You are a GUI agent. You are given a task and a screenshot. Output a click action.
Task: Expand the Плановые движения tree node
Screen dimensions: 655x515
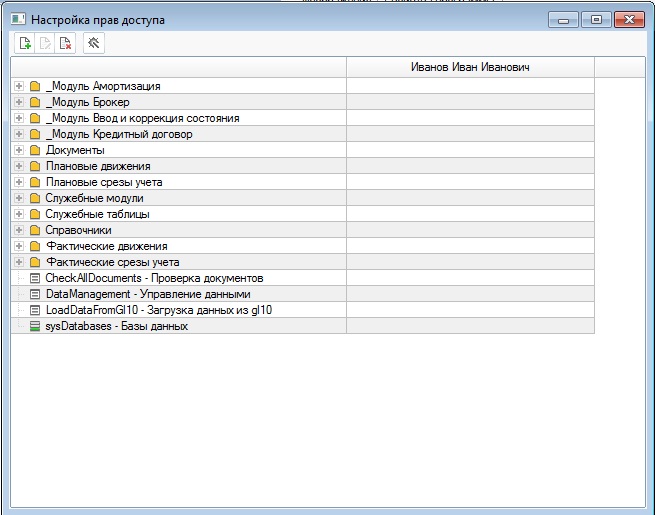click(19, 166)
